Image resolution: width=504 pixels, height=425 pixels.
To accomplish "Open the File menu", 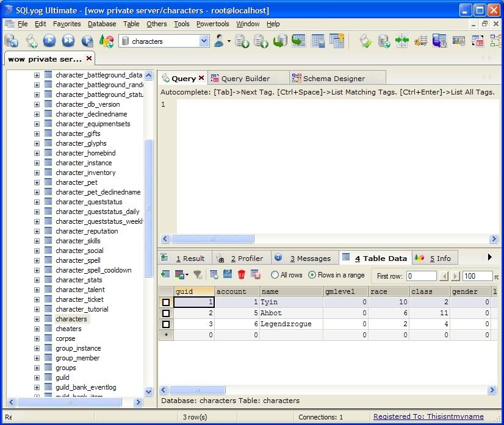I will click(23, 24).
